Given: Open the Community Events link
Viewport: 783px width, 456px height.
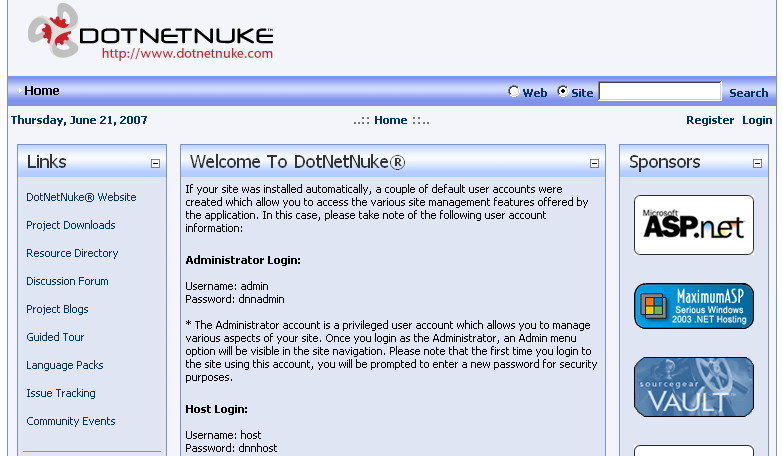Looking at the screenshot, I should point(71,421).
